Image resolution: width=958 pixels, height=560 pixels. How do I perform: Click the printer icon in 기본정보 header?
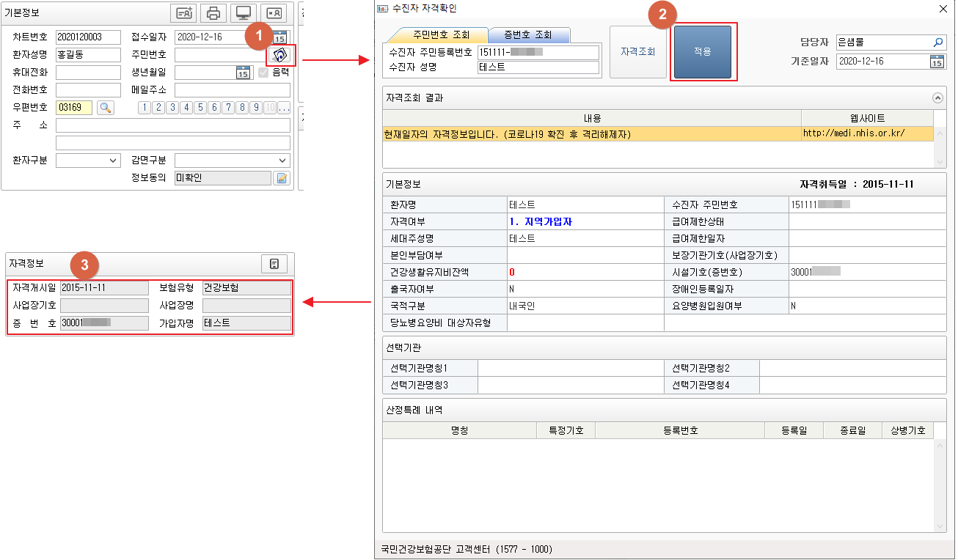213,13
